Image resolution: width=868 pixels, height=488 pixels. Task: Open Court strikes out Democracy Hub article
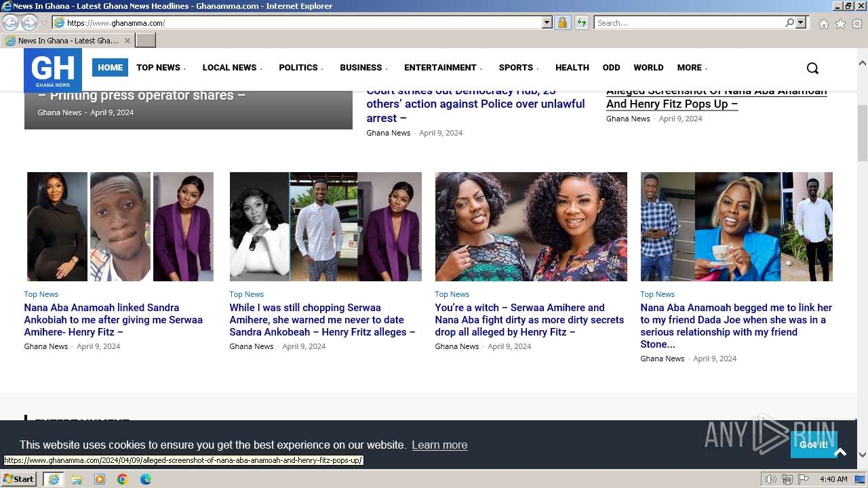[475, 104]
